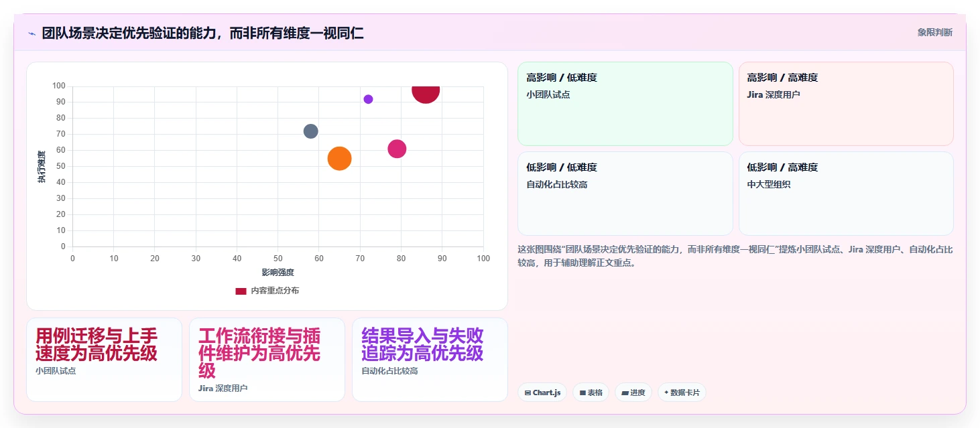Click the icon inside the Chart.js chip
Image resolution: width=980 pixels, height=428 pixels.
[528, 393]
